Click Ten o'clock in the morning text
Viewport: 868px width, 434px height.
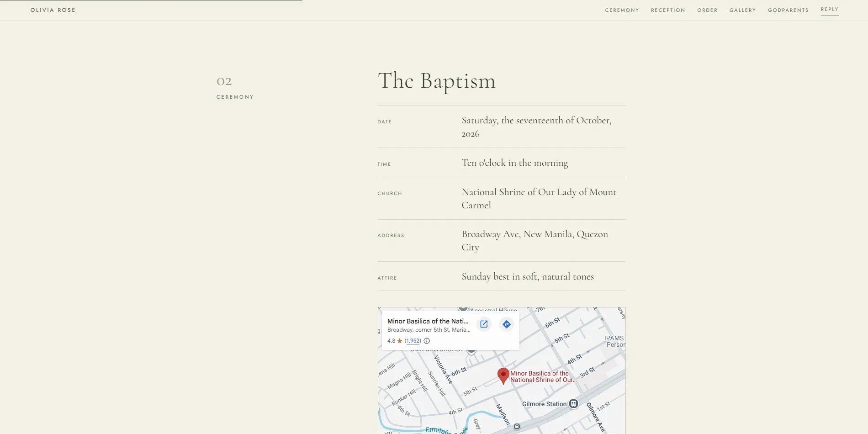[515, 163]
